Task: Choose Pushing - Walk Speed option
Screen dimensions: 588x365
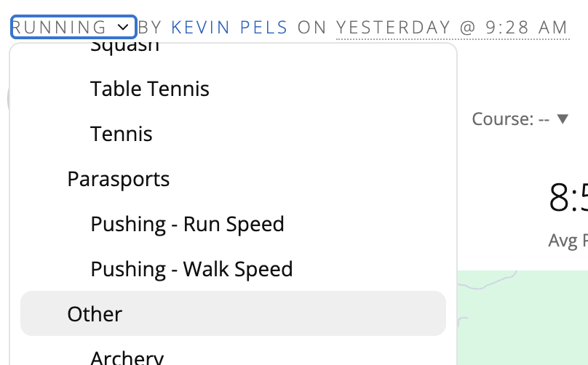Action: [191, 269]
